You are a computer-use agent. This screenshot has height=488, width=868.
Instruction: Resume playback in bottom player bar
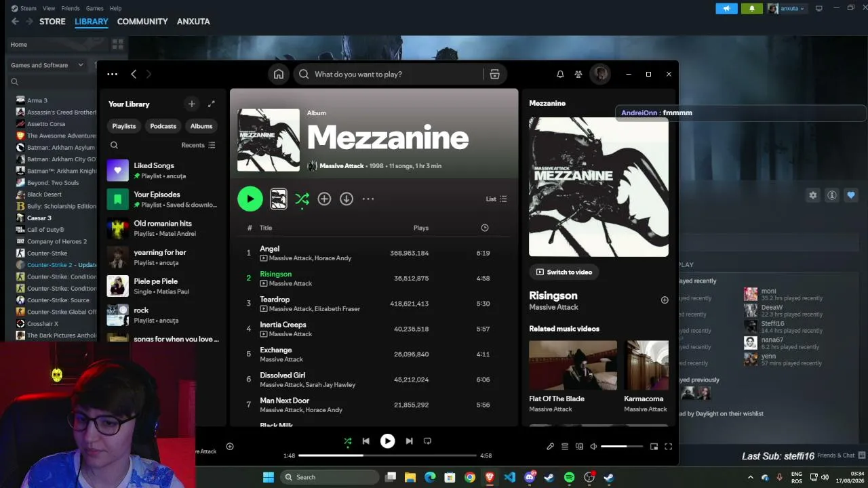(387, 441)
